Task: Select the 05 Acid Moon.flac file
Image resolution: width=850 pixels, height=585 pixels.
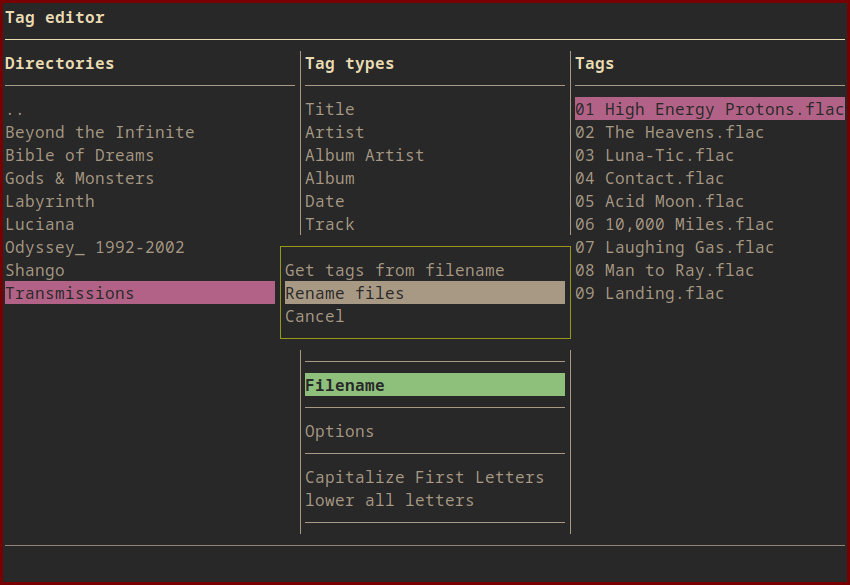Action: 660,201
